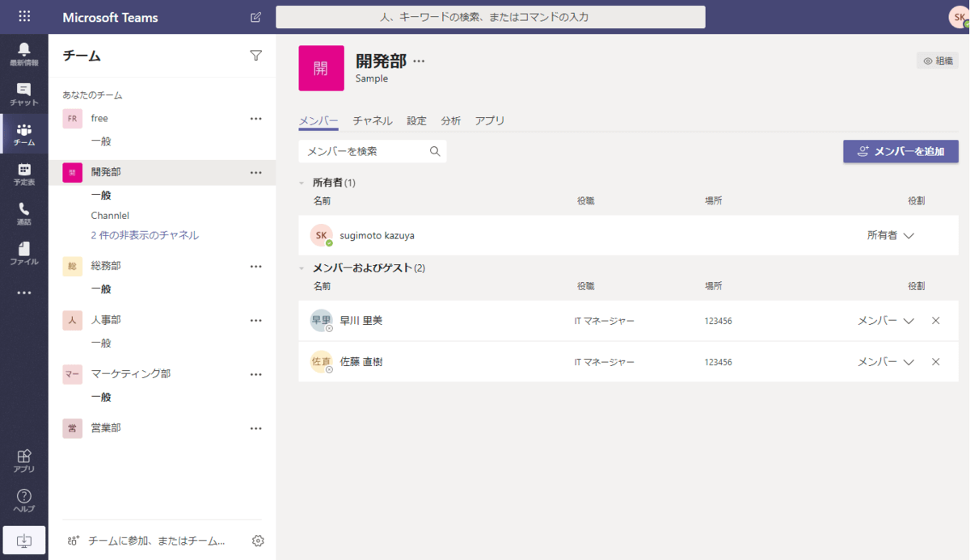Open 一般 channel under 開発部

point(101,196)
